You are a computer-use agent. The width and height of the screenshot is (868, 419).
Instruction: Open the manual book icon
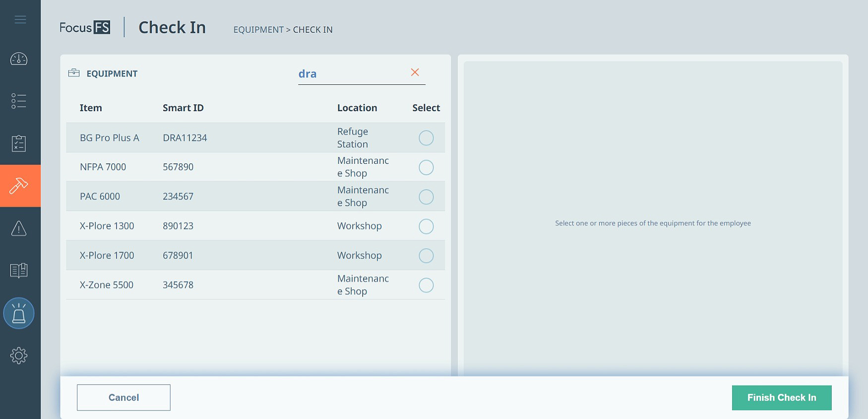[x=19, y=271]
